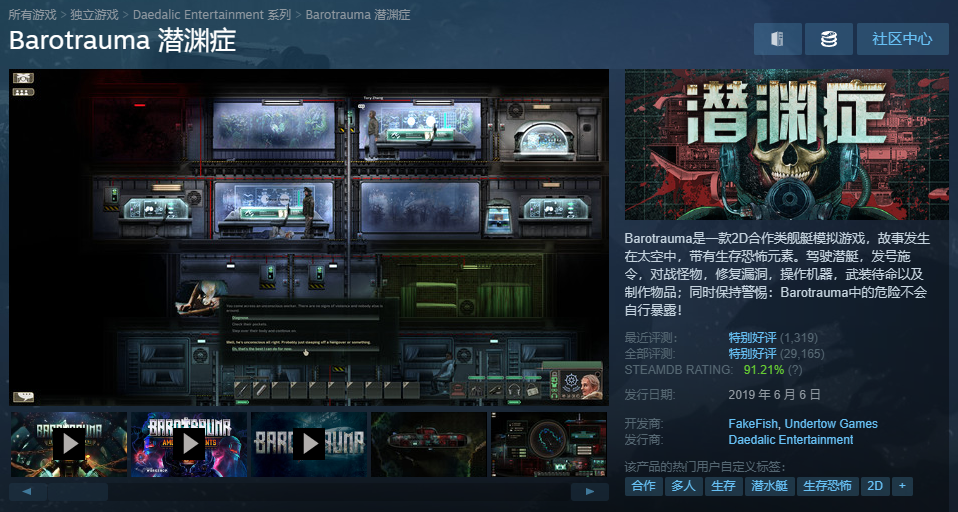Screen dimensions: 958x512
Task: Open the main gameplay screenshot
Action: point(309,237)
